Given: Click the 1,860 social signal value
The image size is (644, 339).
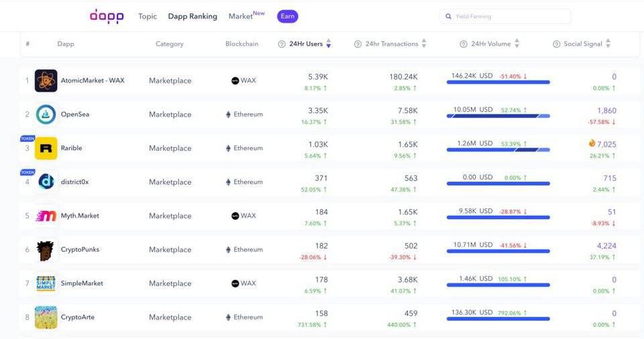Looking at the screenshot, I should [x=606, y=111].
